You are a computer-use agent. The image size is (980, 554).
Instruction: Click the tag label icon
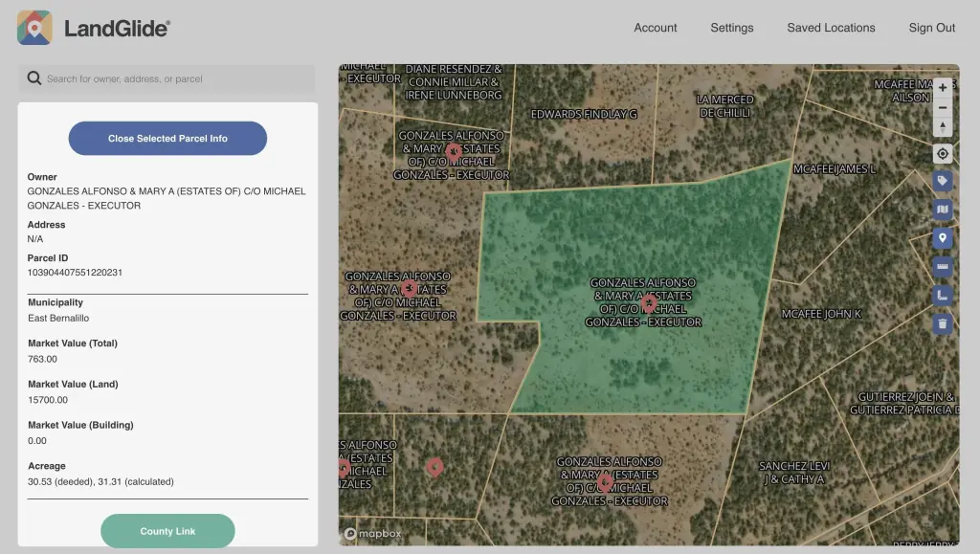pos(943,181)
